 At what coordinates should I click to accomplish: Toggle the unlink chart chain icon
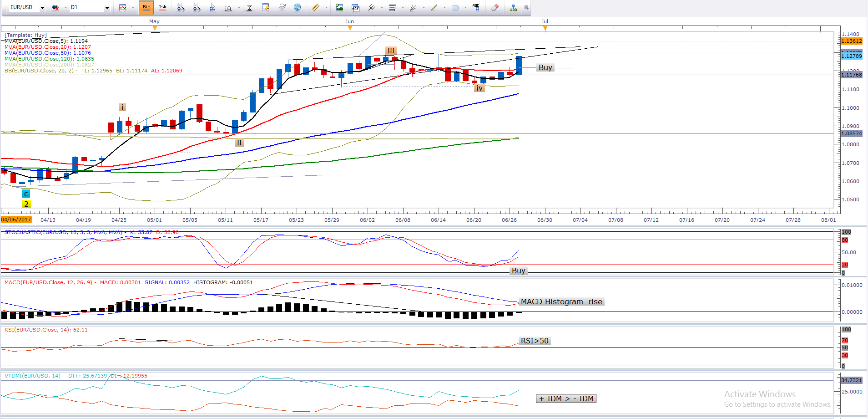pos(56,8)
